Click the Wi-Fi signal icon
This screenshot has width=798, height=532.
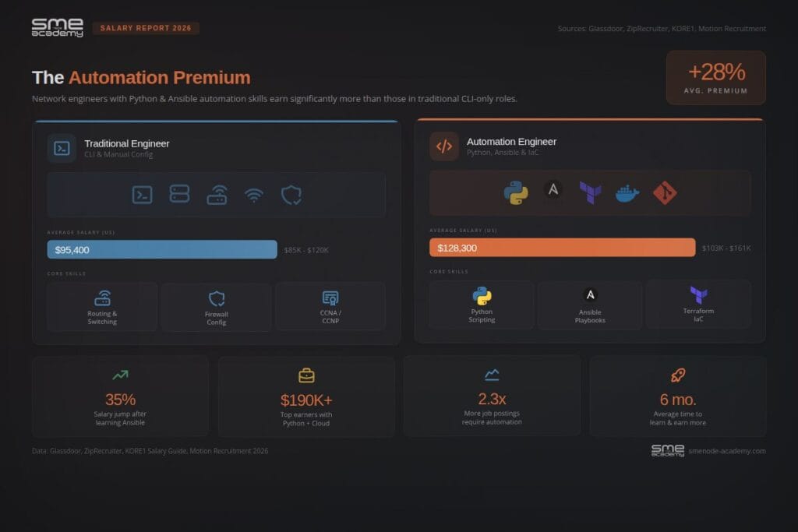(254, 196)
